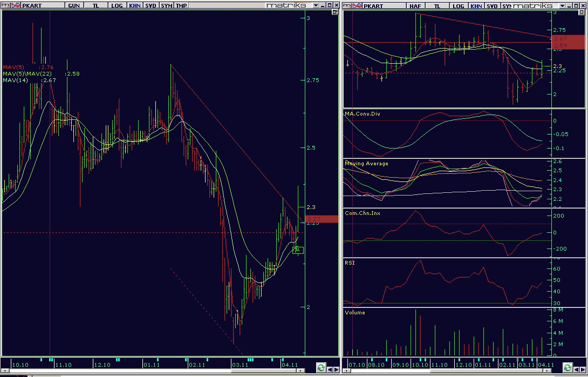This screenshot has height=377, width=588.
Task: Toggle TL currency in the left window
Action: click(95, 5)
